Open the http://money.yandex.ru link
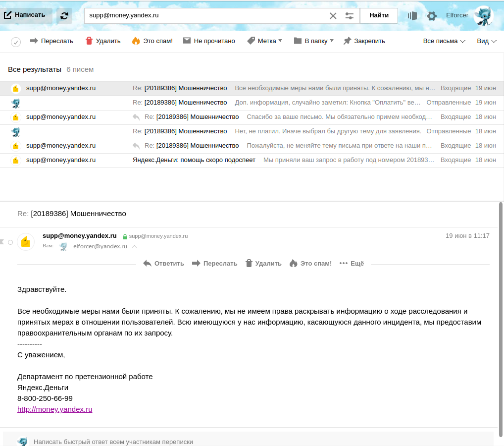Image resolution: width=504 pixels, height=446 pixels. [x=55, y=409]
